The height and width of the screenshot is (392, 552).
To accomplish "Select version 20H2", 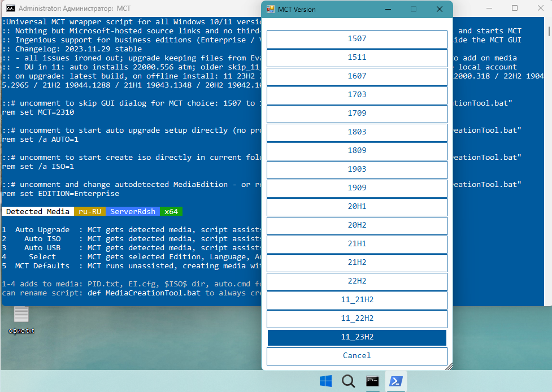I will [x=357, y=225].
